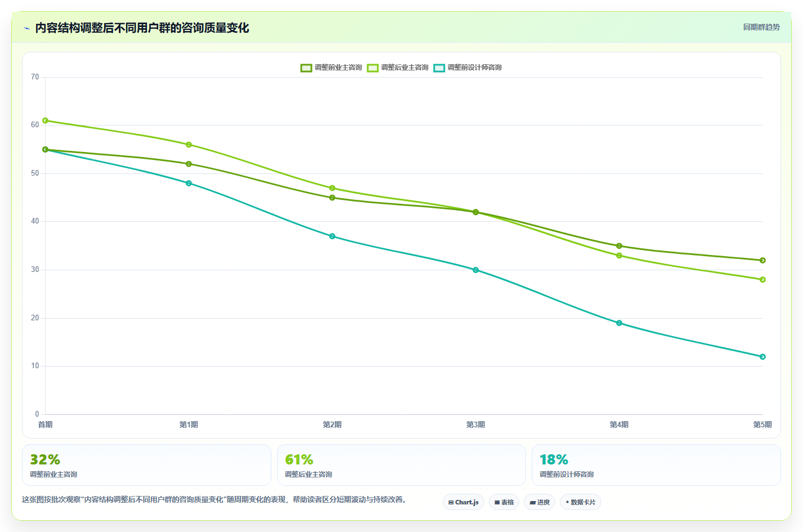
Task: Select the 数据卡片 tag chip
Action: pyautogui.click(x=581, y=502)
